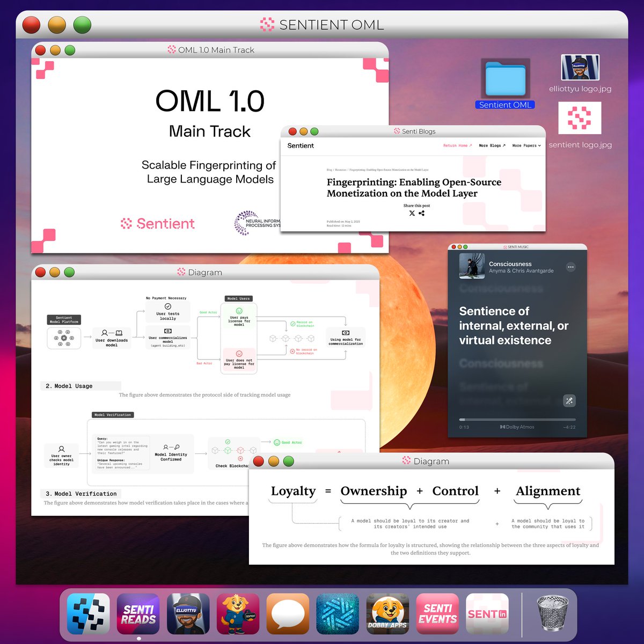Click the 0:13 elapsed time label
This screenshot has width=644, height=644.
pos(464,427)
